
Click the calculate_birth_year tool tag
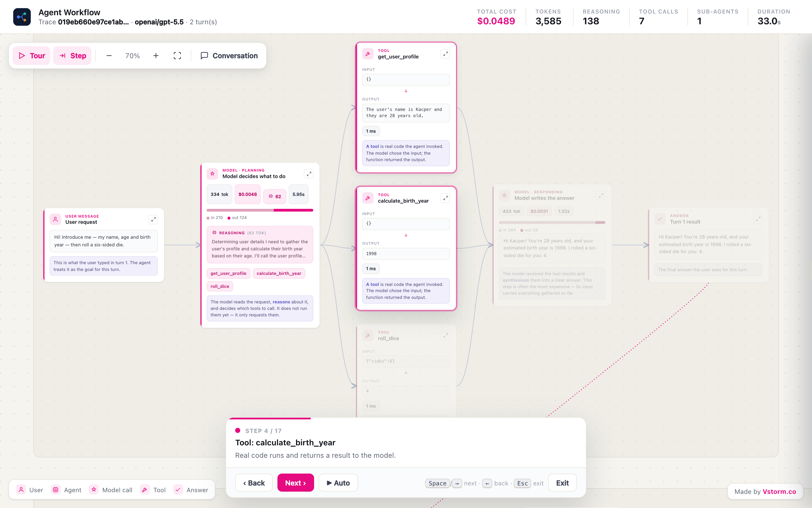tap(279, 273)
